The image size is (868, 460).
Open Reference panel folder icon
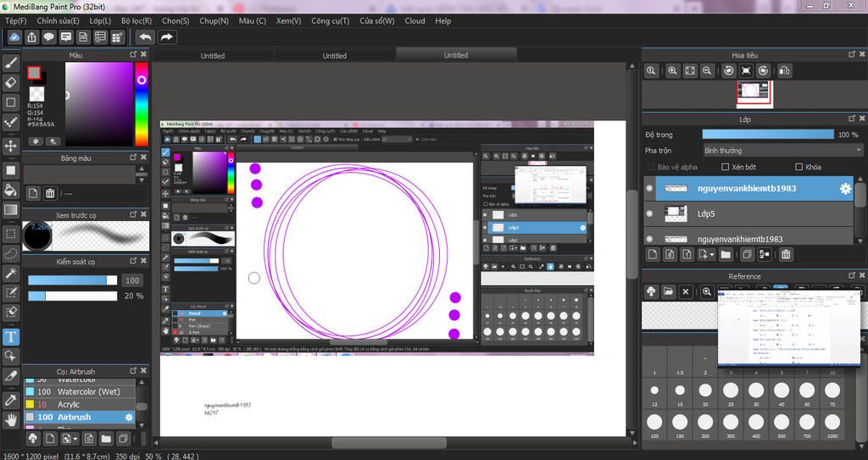(668, 291)
